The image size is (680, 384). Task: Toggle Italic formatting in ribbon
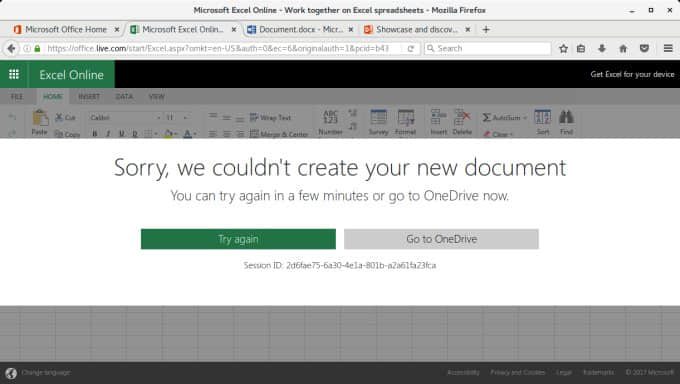[108, 134]
